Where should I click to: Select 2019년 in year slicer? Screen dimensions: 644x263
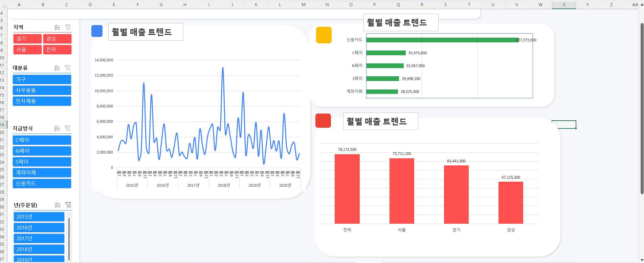(x=39, y=259)
